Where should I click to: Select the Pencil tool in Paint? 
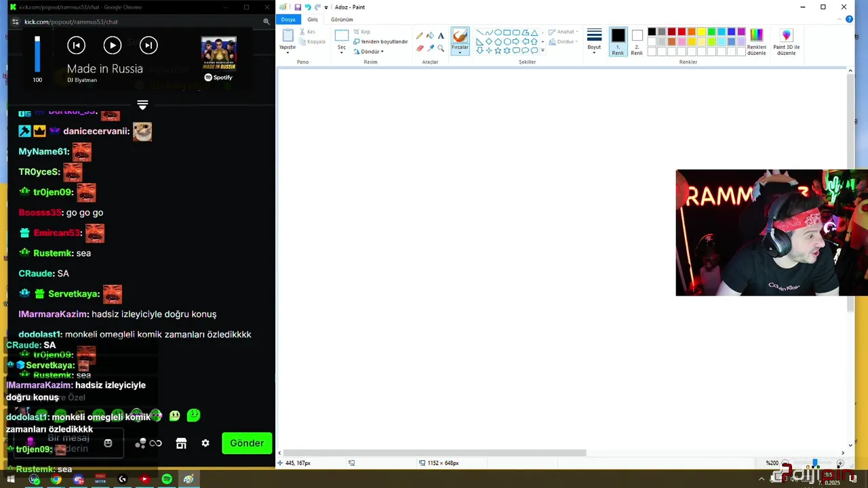(x=420, y=35)
